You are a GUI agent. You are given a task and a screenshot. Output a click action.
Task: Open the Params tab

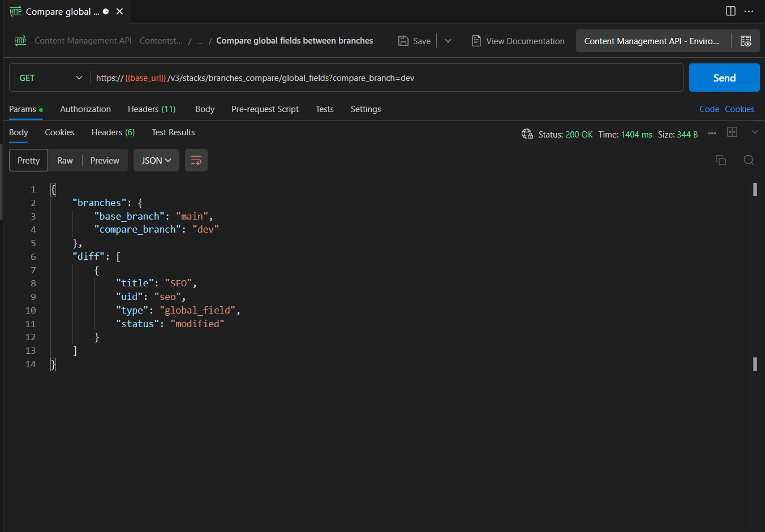(26, 109)
